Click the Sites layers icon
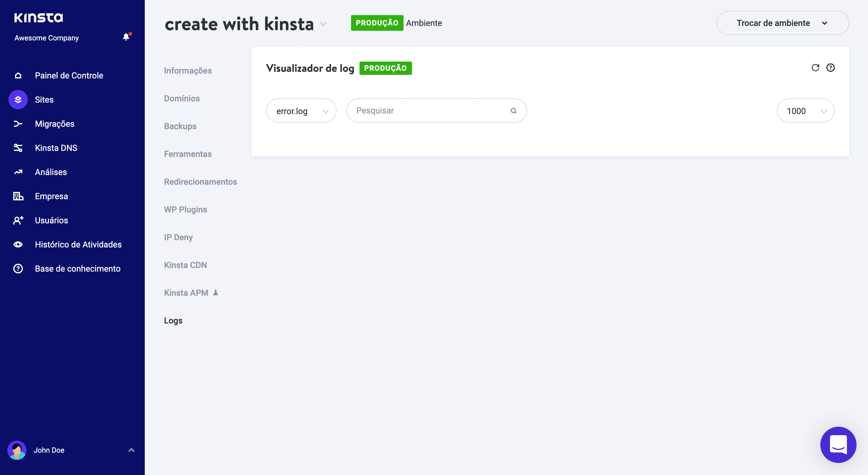This screenshot has width=868, height=475. pyautogui.click(x=18, y=100)
